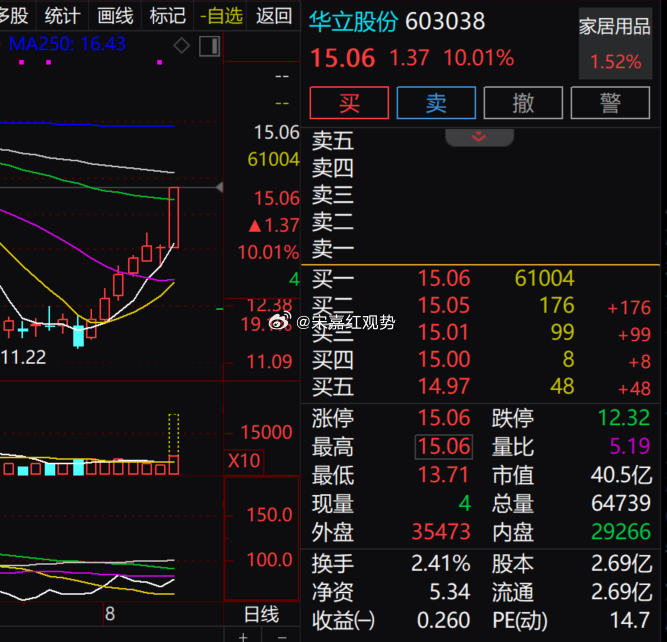The width and height of the screenshot is (667, 642).
Task: Click the 收益(一) value 0.260
Action: 444,620
